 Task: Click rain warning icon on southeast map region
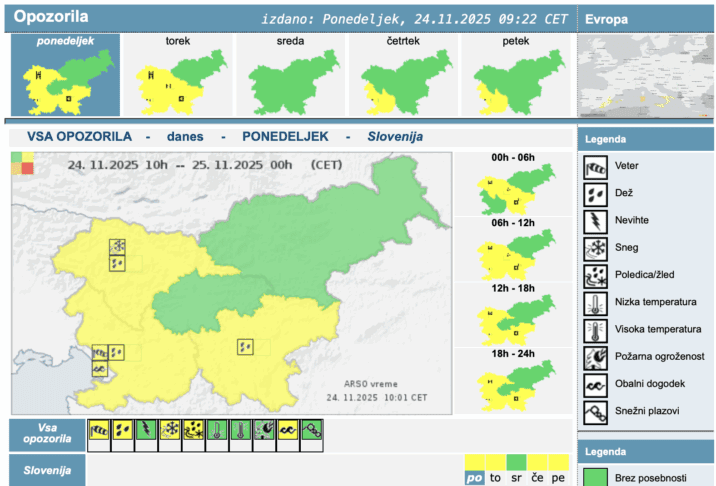point(245,346)
